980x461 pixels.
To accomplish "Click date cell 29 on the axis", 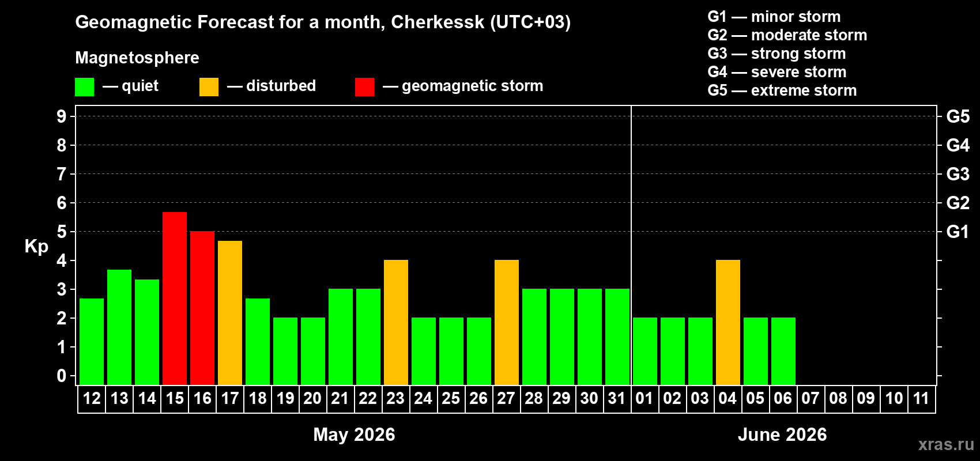I will pos(562,399).
